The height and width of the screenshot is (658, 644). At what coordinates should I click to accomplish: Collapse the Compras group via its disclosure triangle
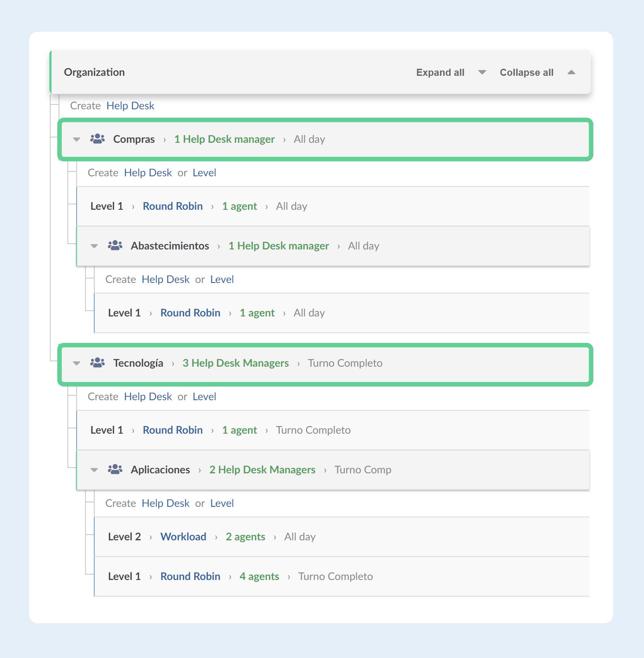click(77, 139)
